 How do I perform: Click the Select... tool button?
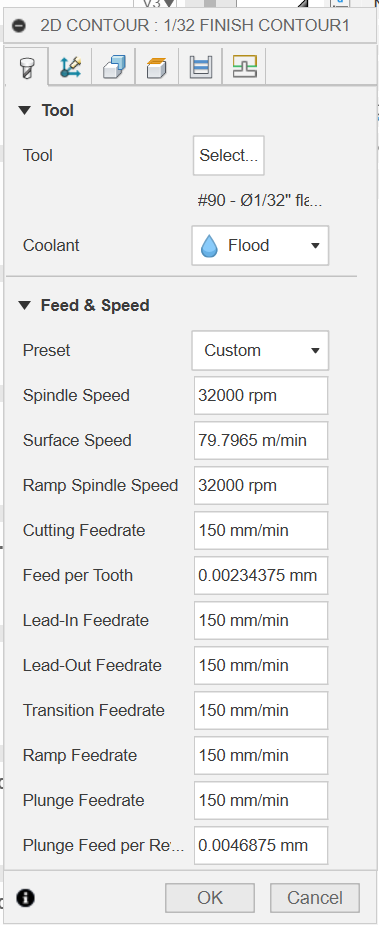coord(228,156)
